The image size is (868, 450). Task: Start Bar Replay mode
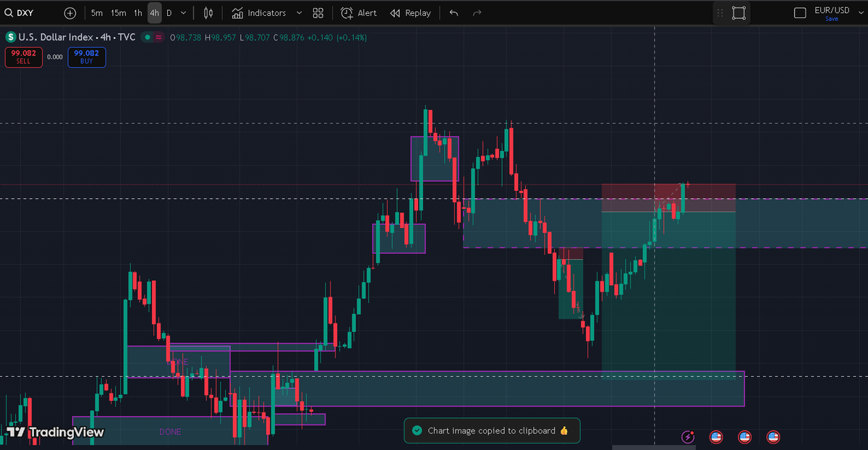[x=410, y=13]
